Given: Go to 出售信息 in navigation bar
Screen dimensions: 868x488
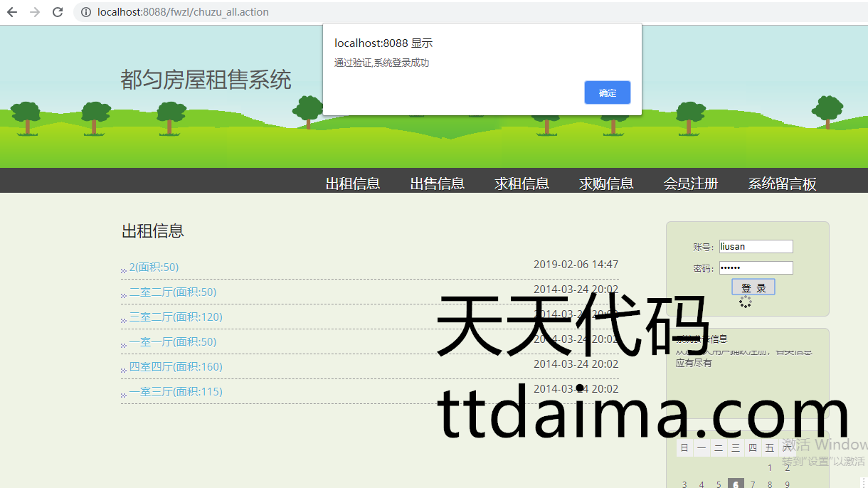Looking at the screenshot, I should [x=437, y=184].
